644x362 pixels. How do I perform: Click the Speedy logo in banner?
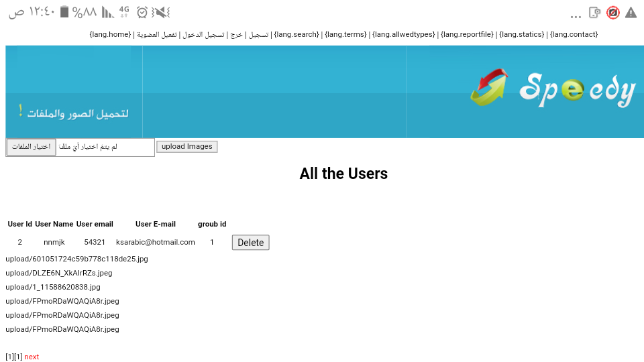tap(553, 89)
